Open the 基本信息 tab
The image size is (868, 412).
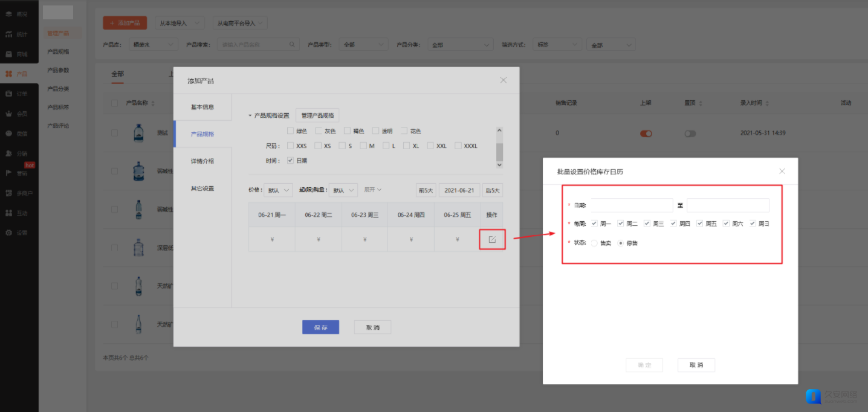(202, 107)
